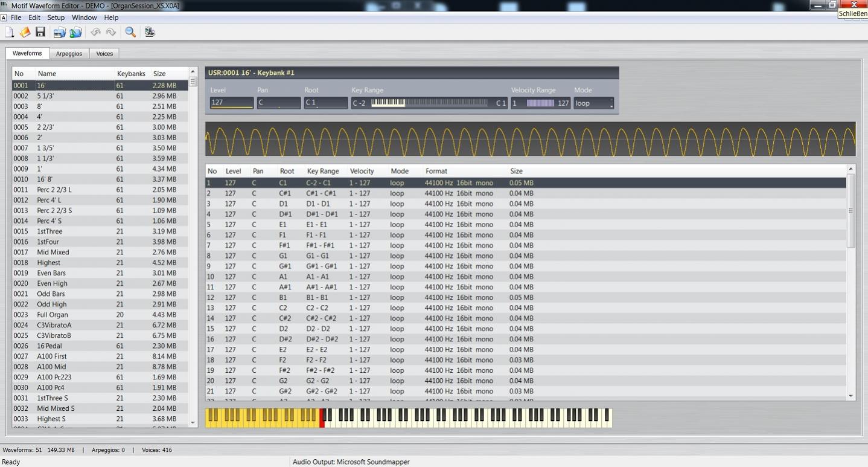Click the Save floppy disk icon
Screen dimensions: 868x467
(40, 32)
